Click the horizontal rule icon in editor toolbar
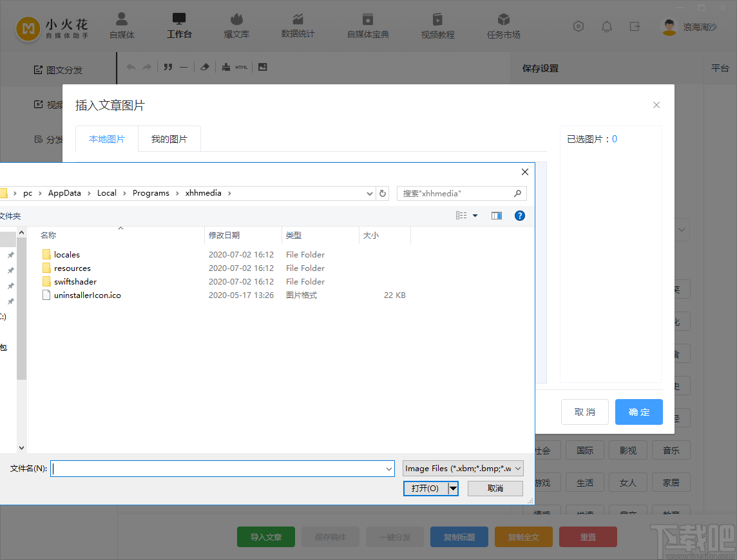 click(184, 67)
